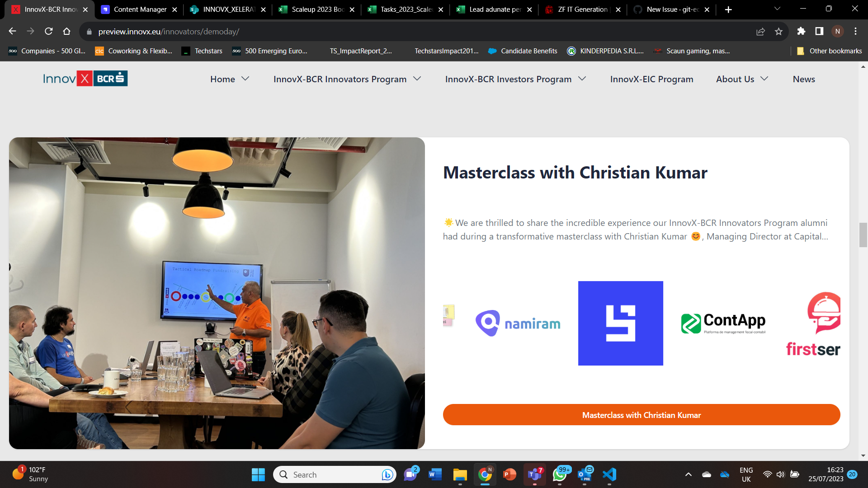Image resolution: width=868 pixels, height=488 pixels.
Task: Open Microsoft Teams from the taskbar
Action: [534, 474]
